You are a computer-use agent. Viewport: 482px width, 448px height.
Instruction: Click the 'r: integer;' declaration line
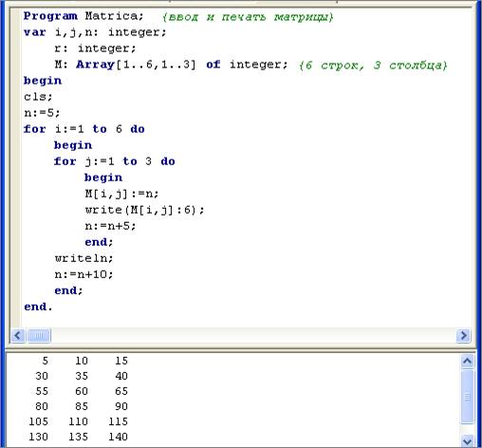coord(95,48)
